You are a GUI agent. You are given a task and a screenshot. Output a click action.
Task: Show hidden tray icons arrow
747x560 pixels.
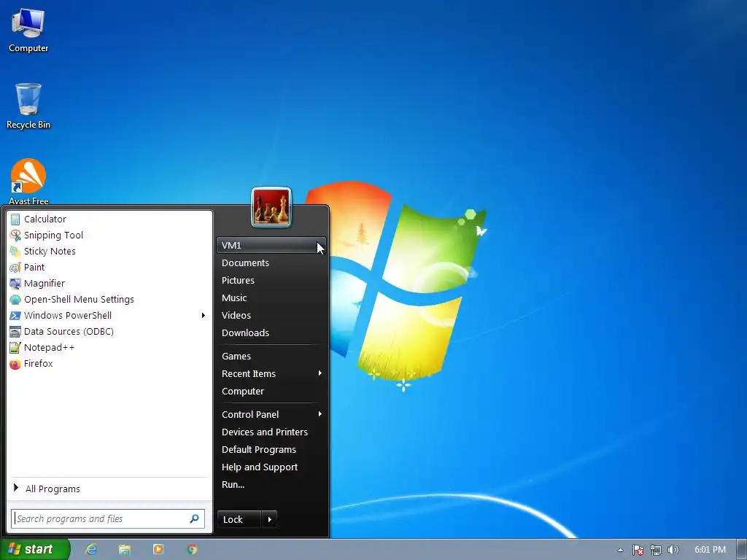(620, 550)
